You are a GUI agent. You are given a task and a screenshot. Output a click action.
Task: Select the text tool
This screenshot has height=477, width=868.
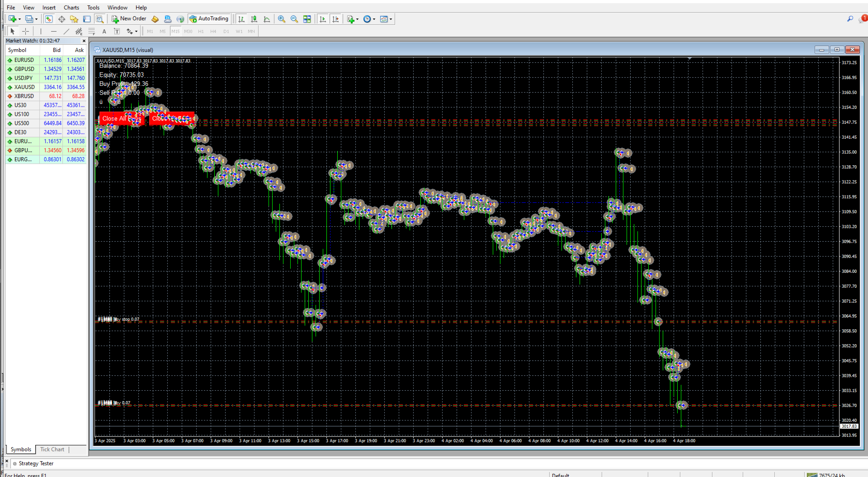pyautogui.click(x=104, y=31)
